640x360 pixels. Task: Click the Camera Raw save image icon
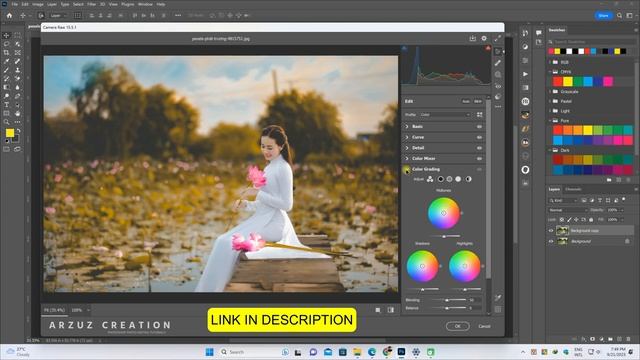(x=473, y=38)
